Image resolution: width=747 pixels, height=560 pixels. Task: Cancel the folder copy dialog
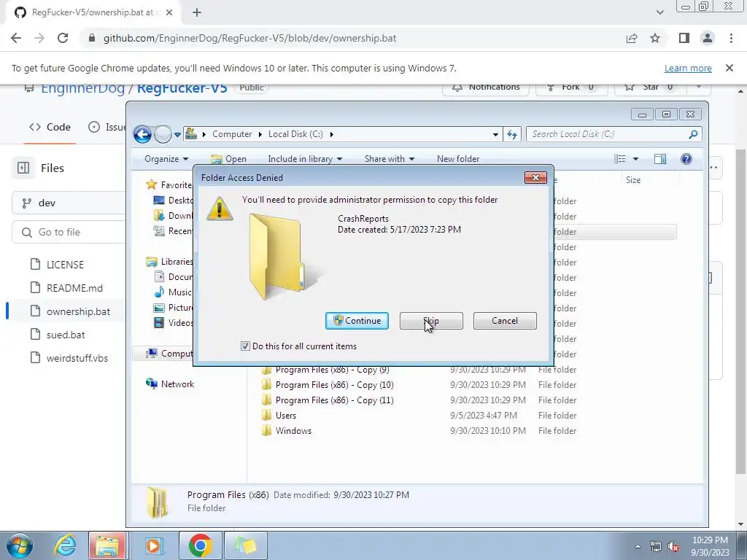[505, 321]
